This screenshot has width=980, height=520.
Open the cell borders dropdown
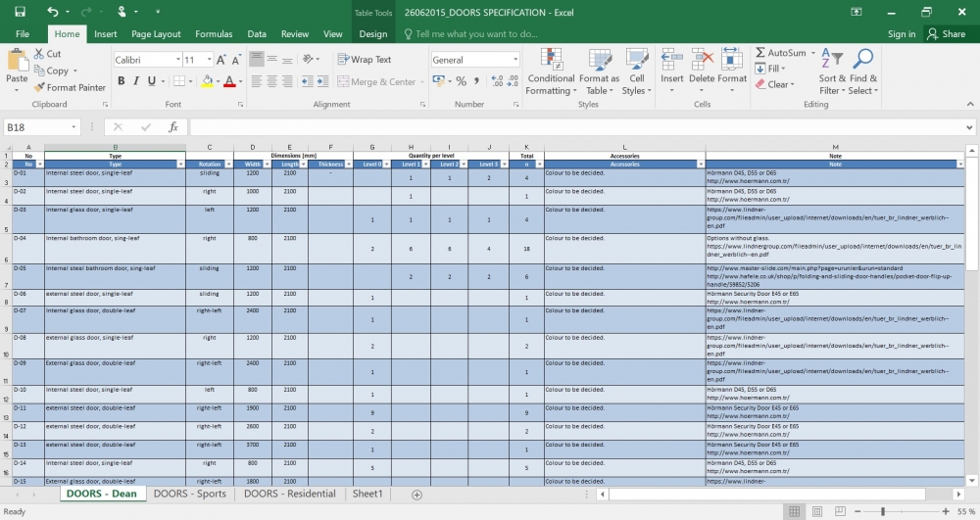(x=190, y=81)
